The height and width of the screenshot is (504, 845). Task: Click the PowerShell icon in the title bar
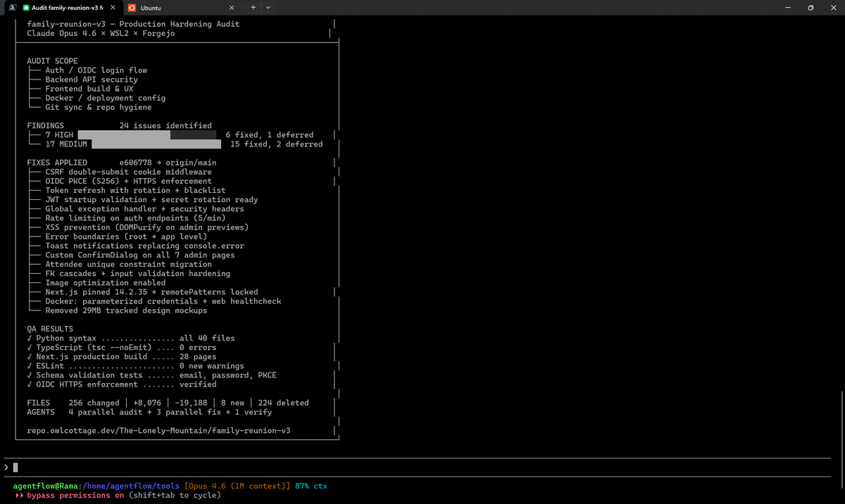[x=12, y=8]
